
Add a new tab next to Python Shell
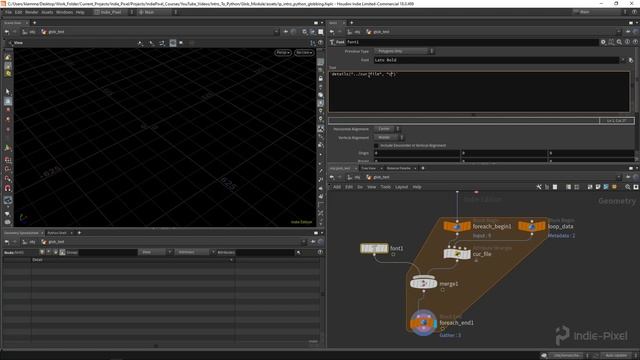click(79, 233)
